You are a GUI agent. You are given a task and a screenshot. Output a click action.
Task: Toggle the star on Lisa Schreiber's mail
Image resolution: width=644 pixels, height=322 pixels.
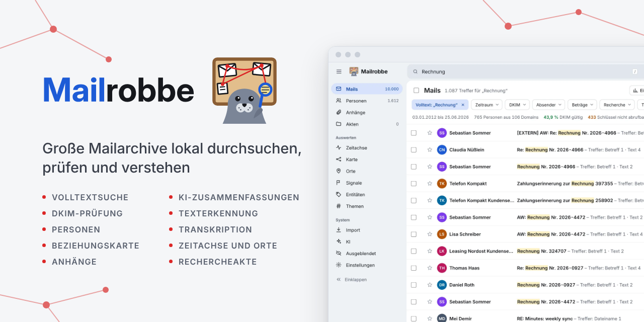click(x=430, y=234)
